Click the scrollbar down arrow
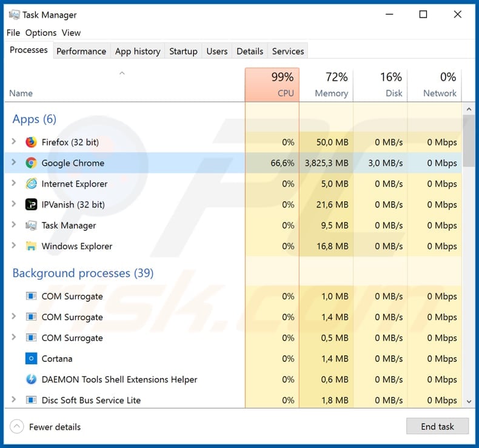Screen dimensions: 479x448 click(x=469, y=401)
